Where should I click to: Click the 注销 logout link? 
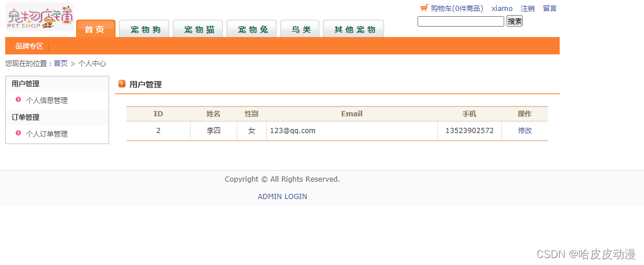(528, 8)
